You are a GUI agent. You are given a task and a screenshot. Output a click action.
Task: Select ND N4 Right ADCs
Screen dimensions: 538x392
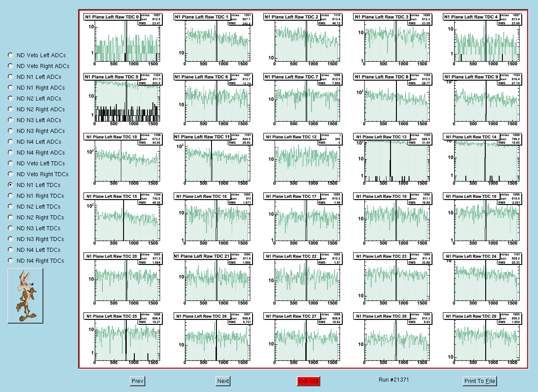[x=11, y=152]
